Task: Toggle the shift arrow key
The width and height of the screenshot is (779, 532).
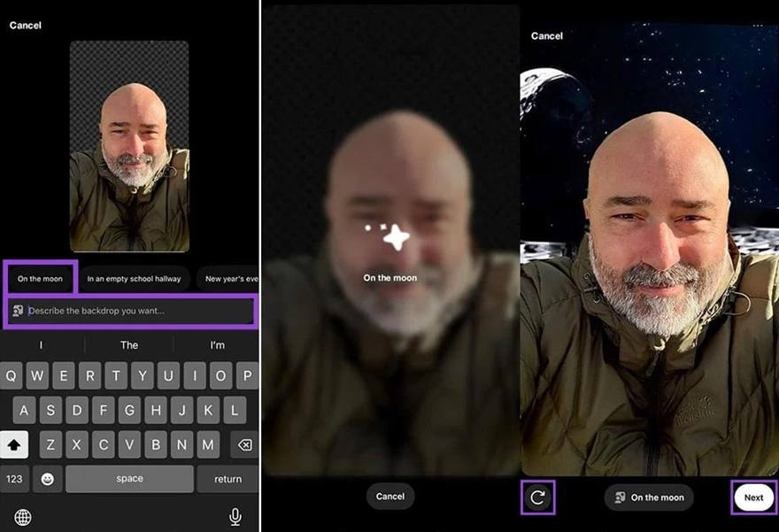Action: click(x=15, y=443)
